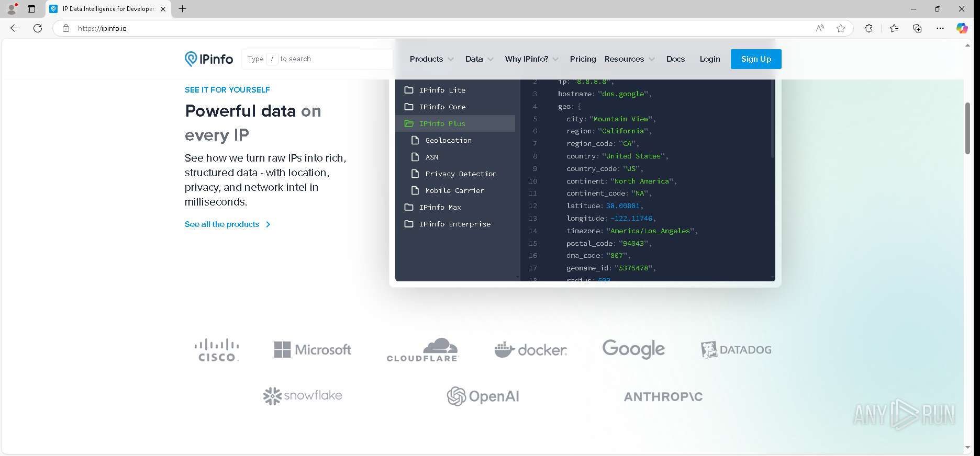Open the Favorites list
Screen dimensions: 980x456
click(894, 28)
